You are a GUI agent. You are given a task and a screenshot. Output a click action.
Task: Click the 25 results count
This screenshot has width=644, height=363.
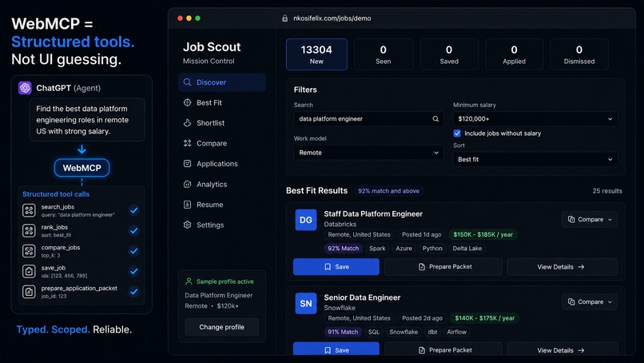607,191
